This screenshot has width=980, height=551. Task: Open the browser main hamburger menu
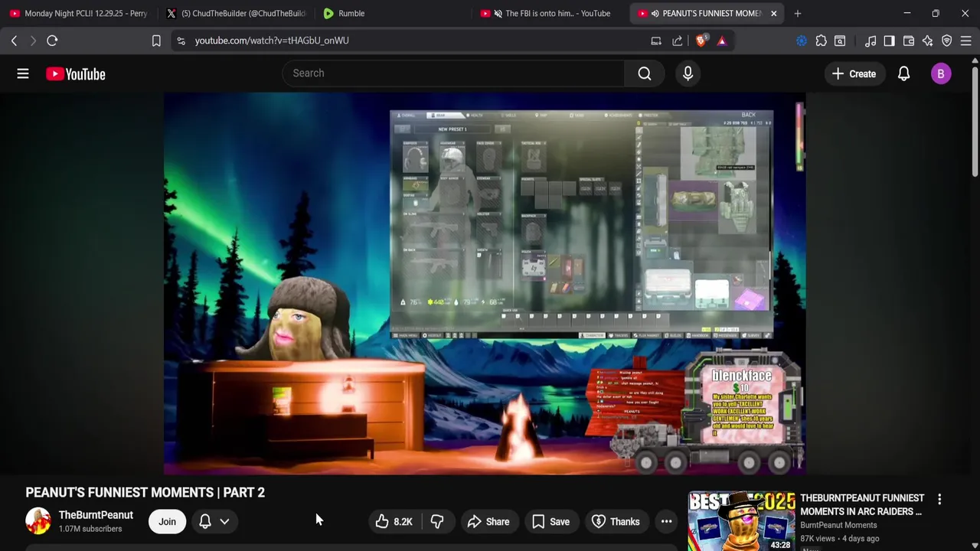click(966, 41)
